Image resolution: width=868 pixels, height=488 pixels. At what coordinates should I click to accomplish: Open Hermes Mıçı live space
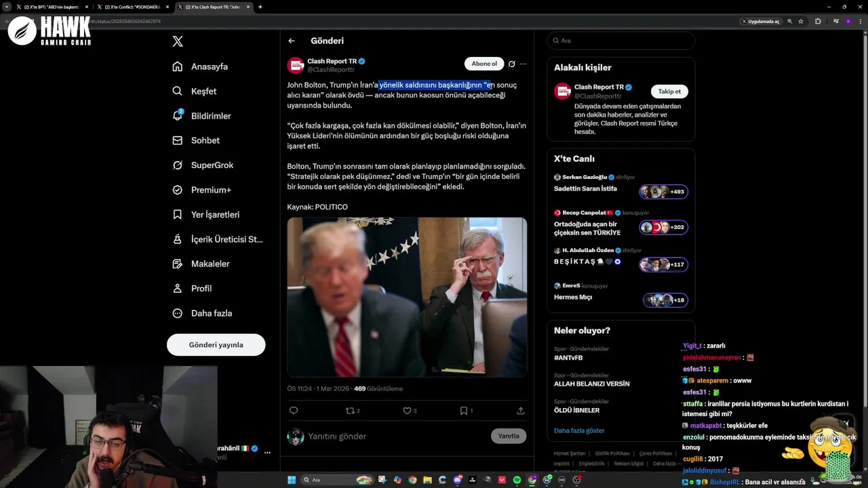coord(573,297)
